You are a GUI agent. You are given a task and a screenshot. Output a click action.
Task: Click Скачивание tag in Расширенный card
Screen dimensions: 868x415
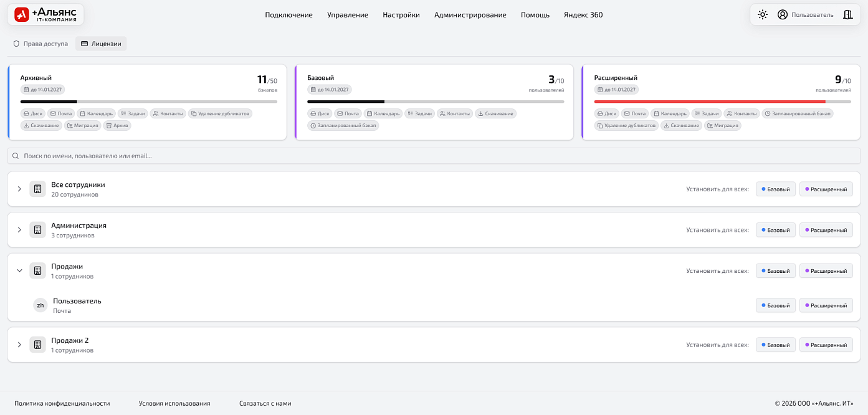[x=681, y=125]
